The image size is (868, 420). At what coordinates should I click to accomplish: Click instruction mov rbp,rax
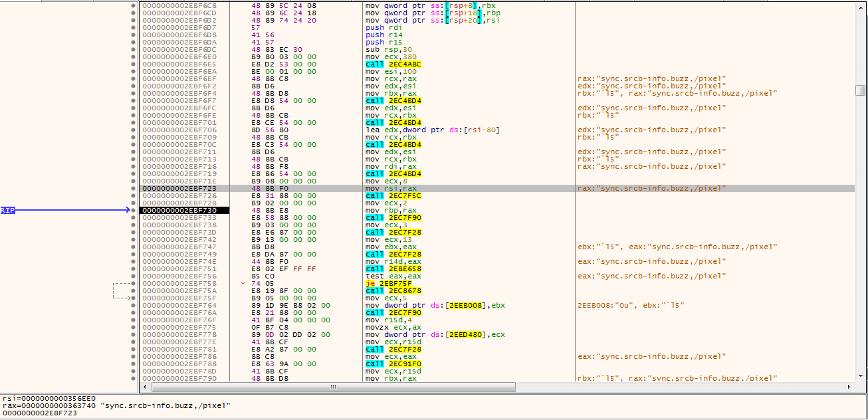tap(390, 210)
